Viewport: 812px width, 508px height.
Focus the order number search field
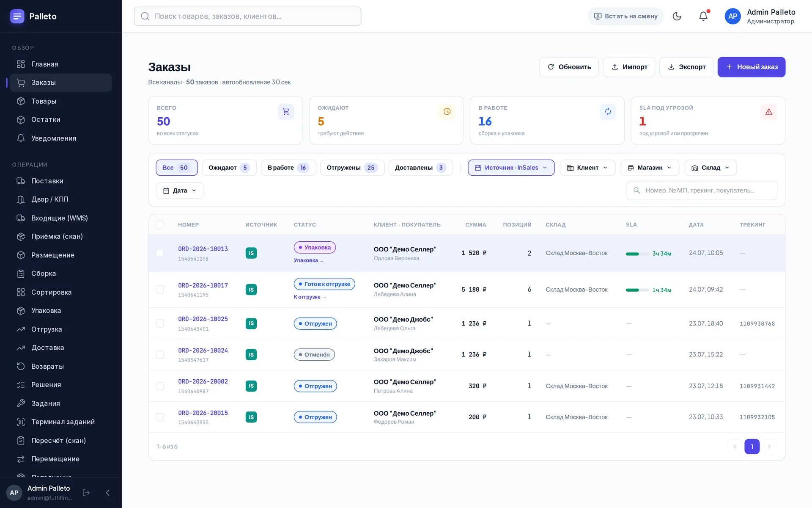tap(702, 190)
